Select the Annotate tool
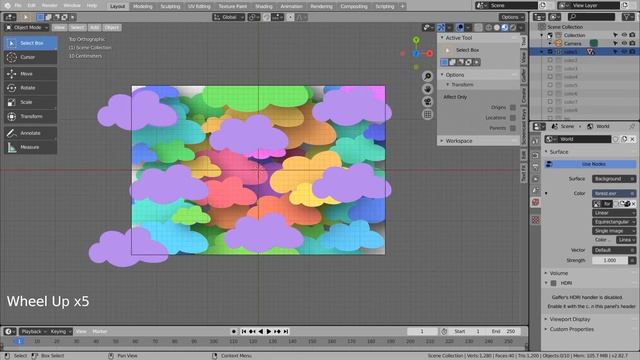Viewport: 640px width, 360px height. [31, 133]
